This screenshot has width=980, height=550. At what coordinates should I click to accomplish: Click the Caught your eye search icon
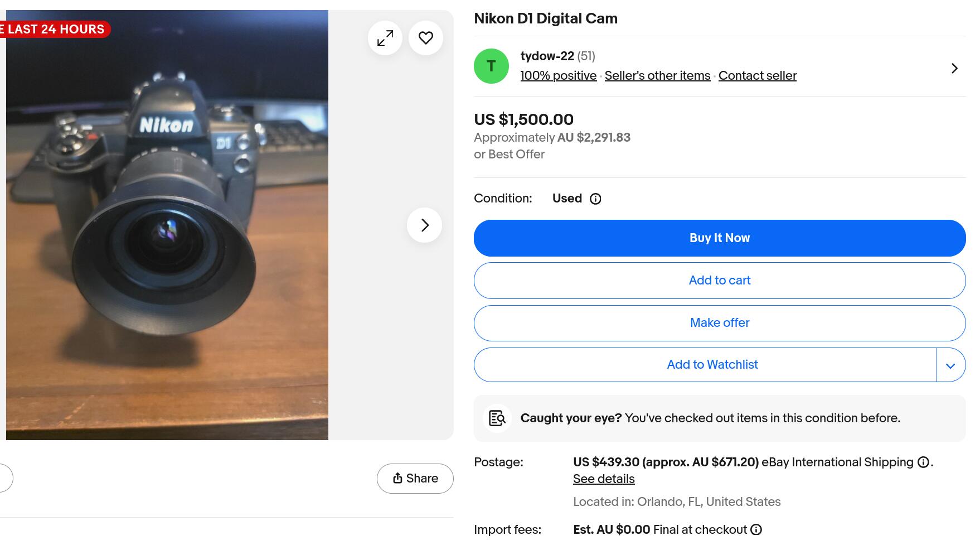[497, 418]
